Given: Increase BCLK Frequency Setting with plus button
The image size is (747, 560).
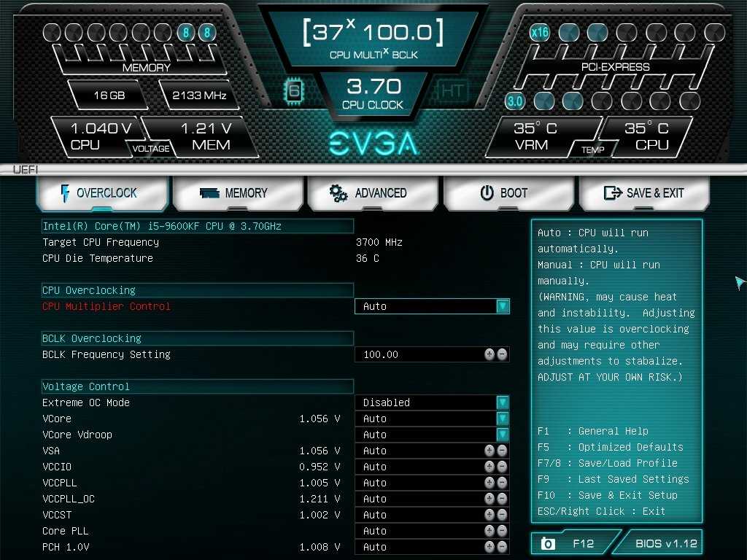Looking at the screenshot, I should (489, 354).
